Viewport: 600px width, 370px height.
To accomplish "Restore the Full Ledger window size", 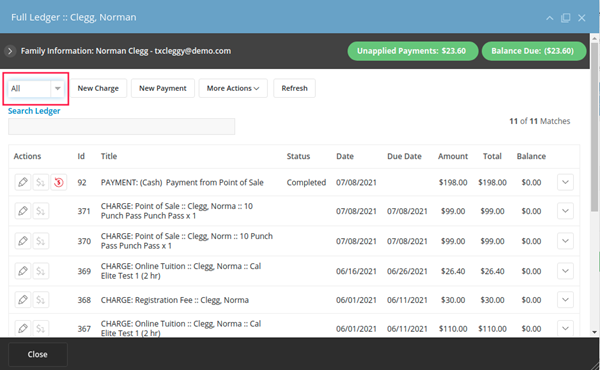I will 566,18.
